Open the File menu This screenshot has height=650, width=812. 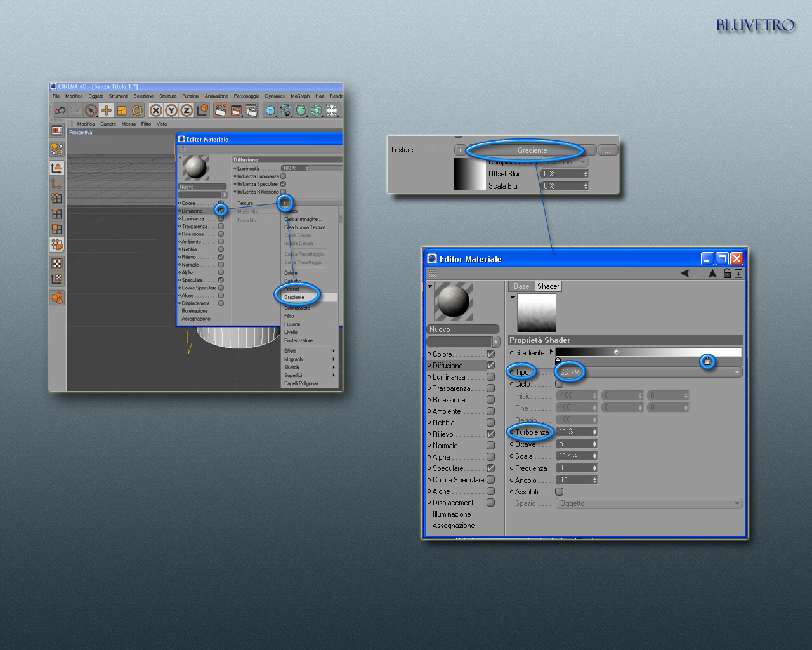[56, 96]
